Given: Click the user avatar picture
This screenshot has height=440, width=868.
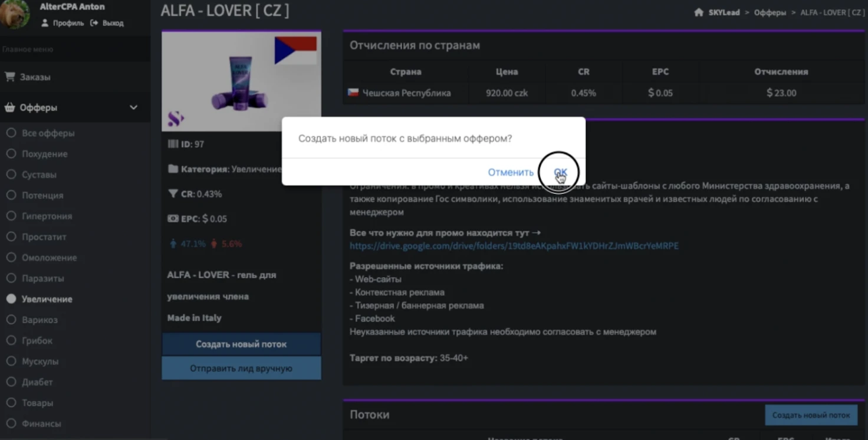Looking at the screenshot, I should click(14, 14).
